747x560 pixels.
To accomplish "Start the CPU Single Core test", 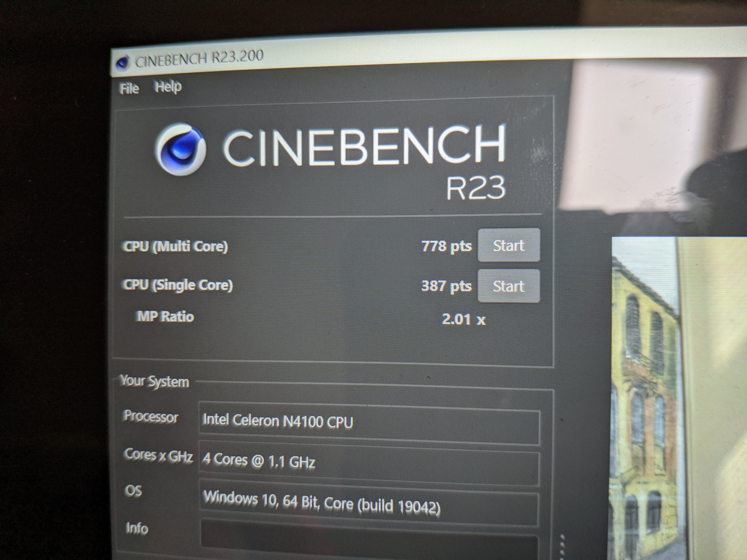I will 509,286.
